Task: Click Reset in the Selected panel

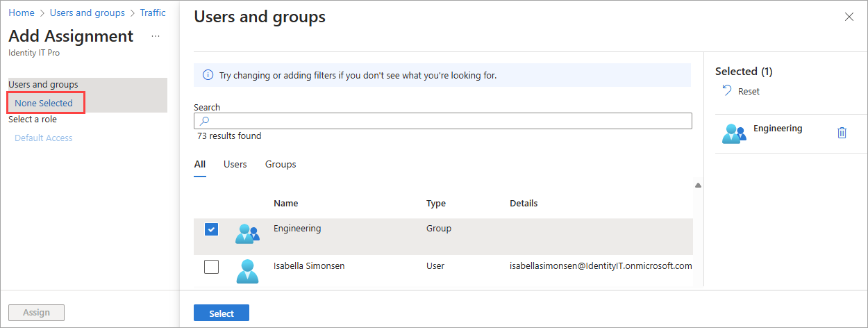Action: point(749,91)
